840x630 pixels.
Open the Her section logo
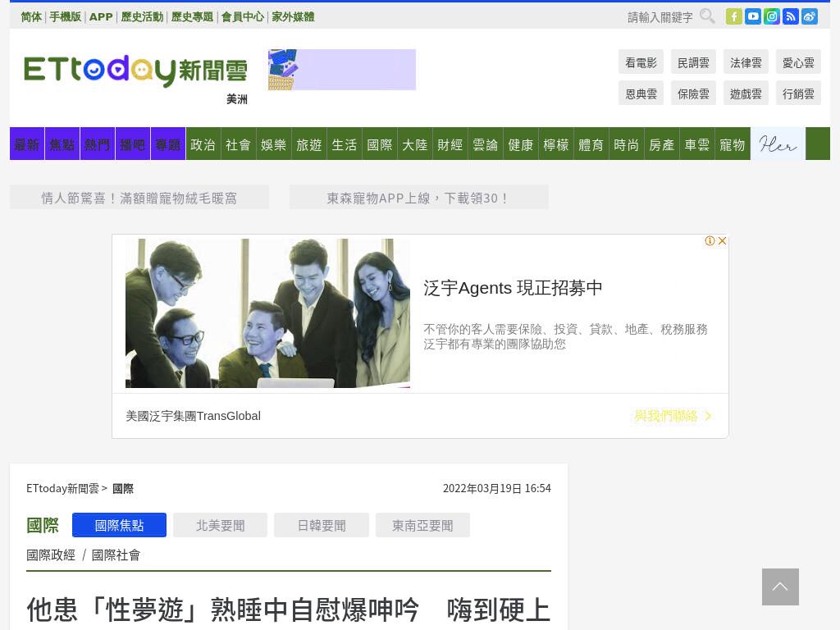(x=778, y=144)
